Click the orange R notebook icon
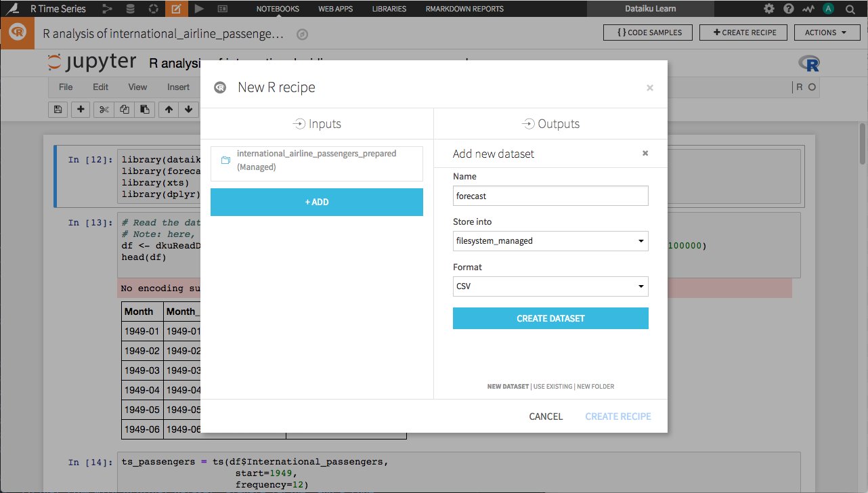Viewport: 868px width, 493px height. 18,33
